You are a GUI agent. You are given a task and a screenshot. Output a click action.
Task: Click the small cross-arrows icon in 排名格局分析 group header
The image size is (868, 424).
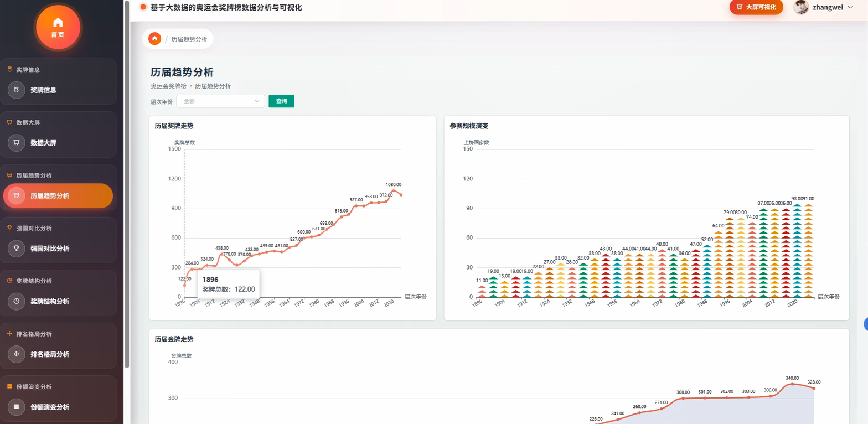(9, 333)
